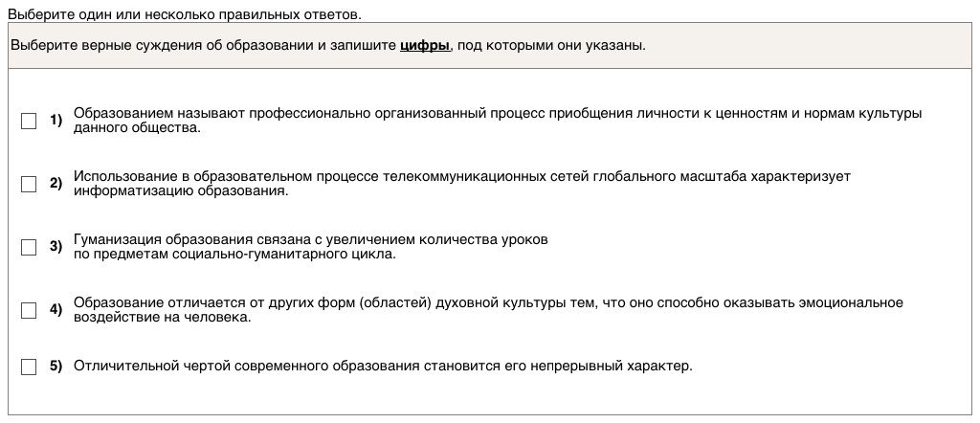Click the bold number label "3)"

tap(56, 246)
